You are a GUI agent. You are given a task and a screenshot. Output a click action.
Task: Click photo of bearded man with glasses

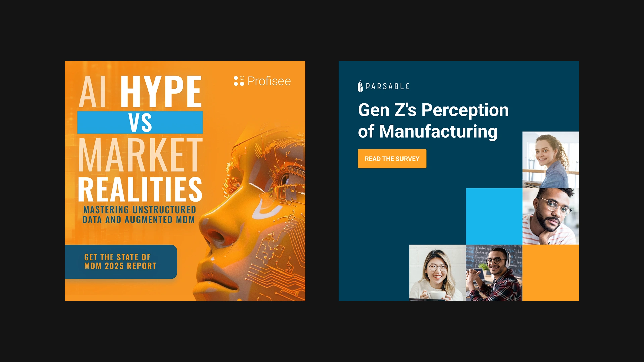(550, 216)
